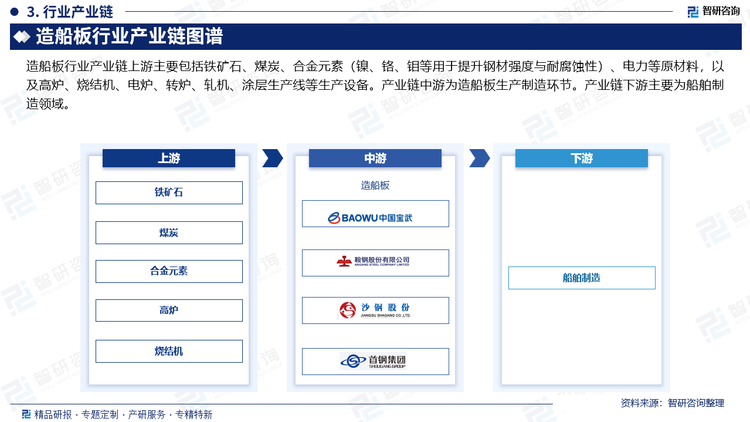Select the 下游 header
The height and width of the screenshot is (422, 750).
pos(582,158)
